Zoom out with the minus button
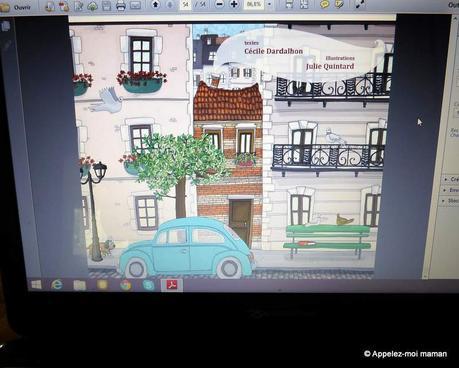Screen dimensions: 459x368 pyautogui.click(x=220, y=4)
